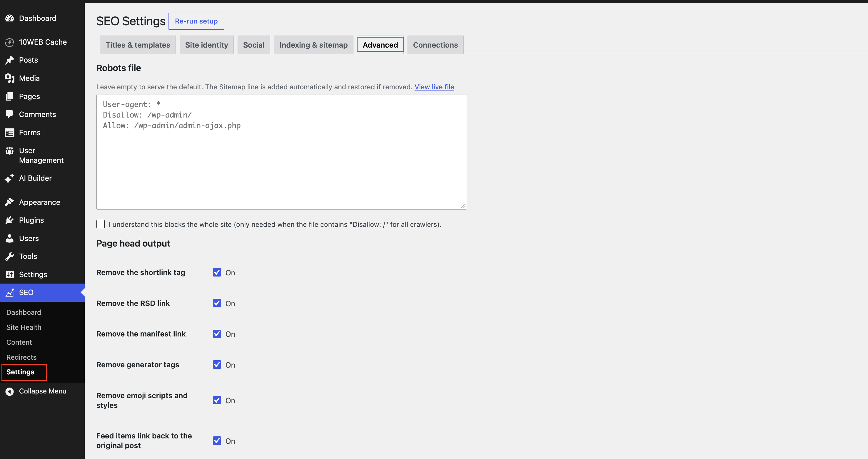Toggle Feed items link back checkbox
This screenshot has height=459, width=868.
coord(217,441)
